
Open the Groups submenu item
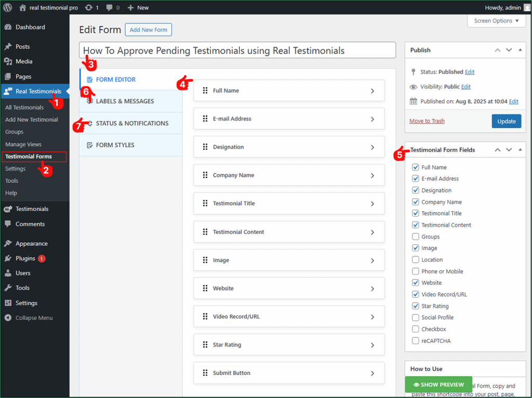click(x=14, y=131)
